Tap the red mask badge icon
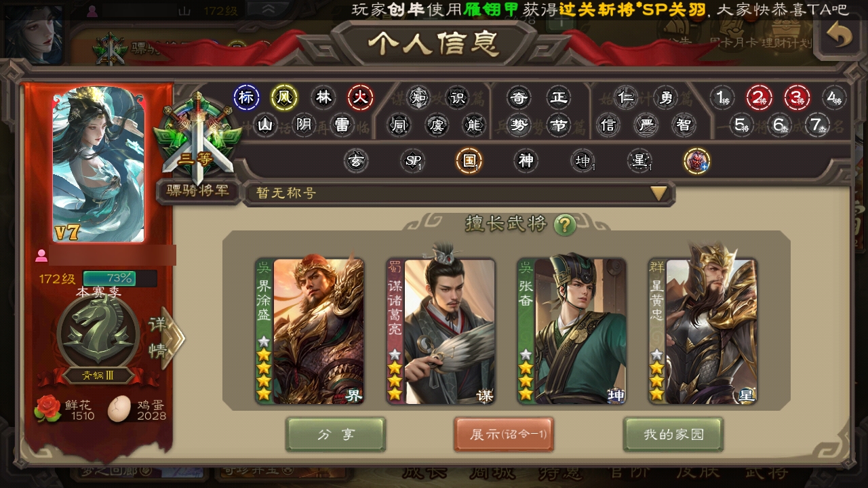This screenshot has width=868, height=488. click(696, 161)
